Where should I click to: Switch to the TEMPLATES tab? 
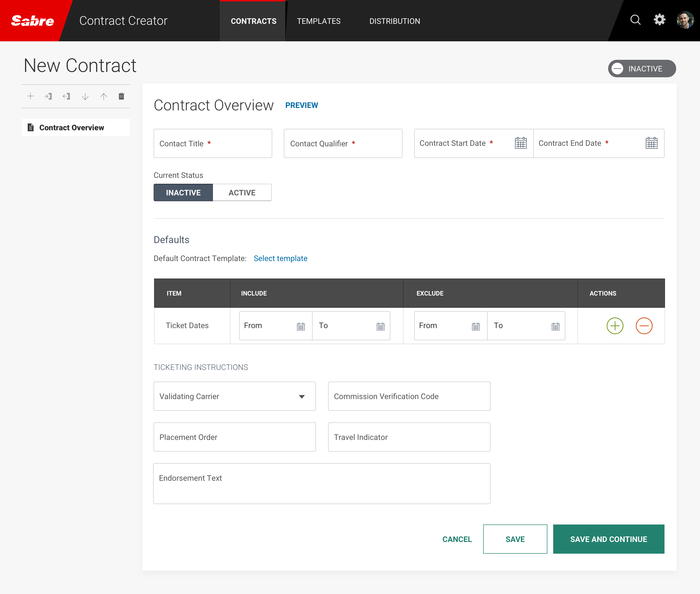tap(318, 21)
